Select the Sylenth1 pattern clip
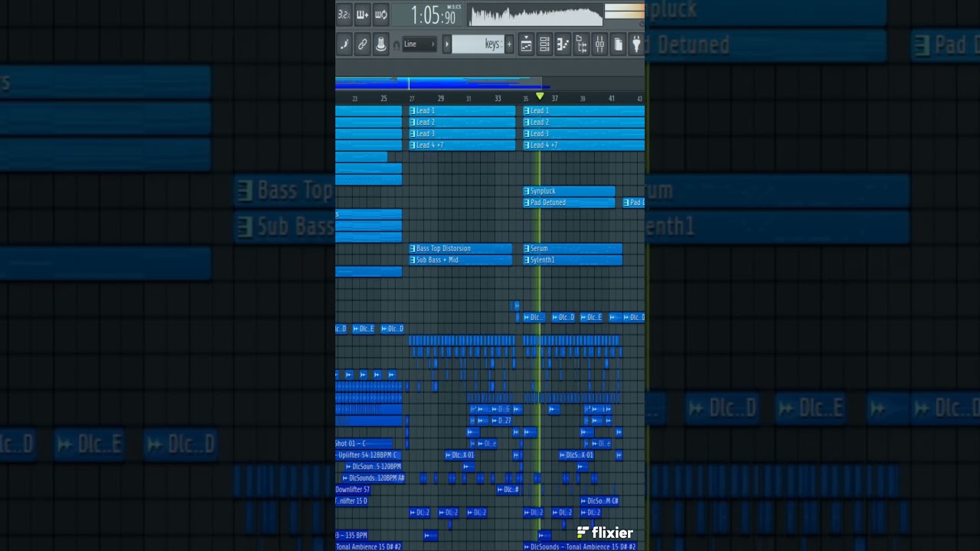Image resolution: width=980 pixels, height=551 pixels. pos(573,259)
